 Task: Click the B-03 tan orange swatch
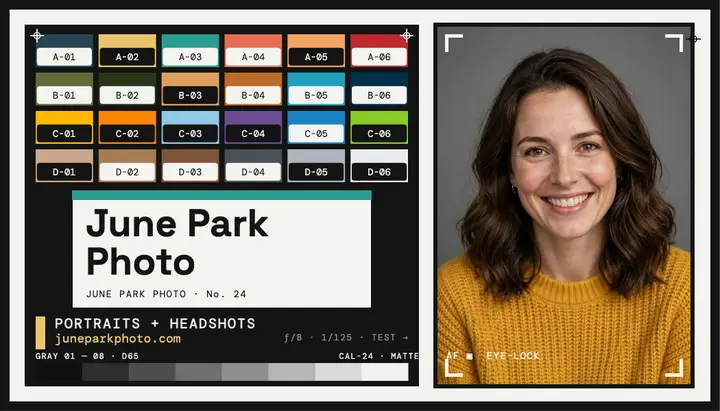tap(190, 89)
